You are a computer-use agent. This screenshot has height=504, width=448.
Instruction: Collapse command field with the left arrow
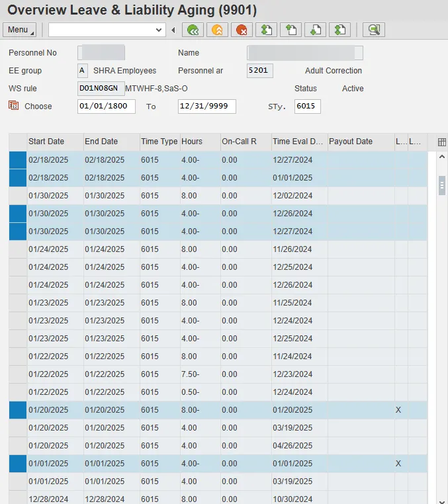(173, 30)
